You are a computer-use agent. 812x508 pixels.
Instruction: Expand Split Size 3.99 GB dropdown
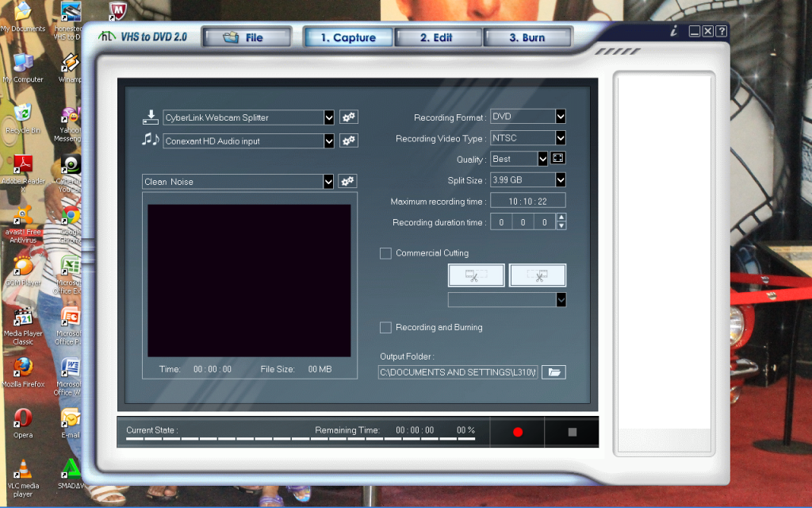[561, 180]
